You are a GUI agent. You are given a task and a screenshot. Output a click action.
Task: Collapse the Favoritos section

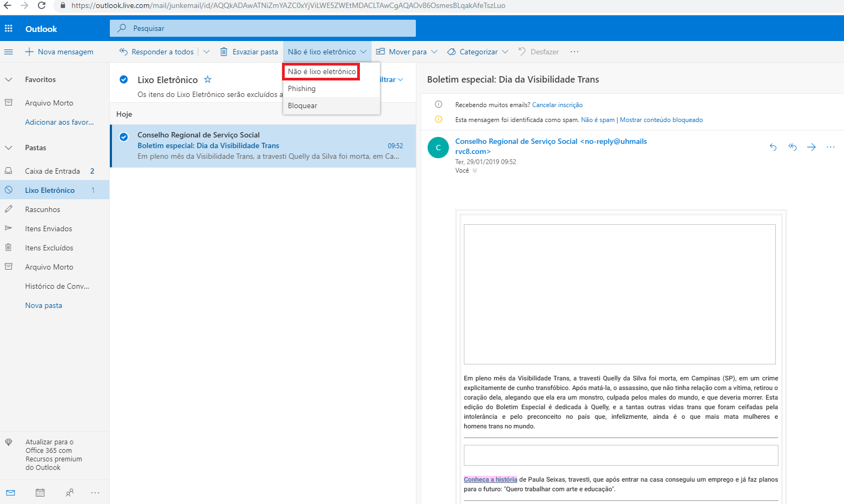[9, 79]
